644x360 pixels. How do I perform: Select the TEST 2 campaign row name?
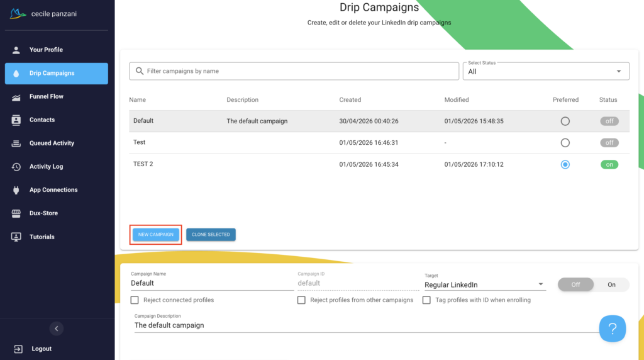[x=143, y=164]
